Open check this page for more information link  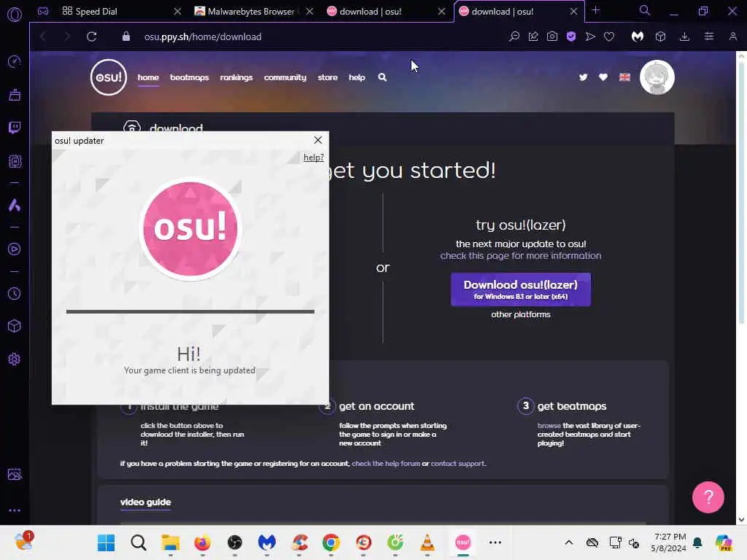point(521,256)
